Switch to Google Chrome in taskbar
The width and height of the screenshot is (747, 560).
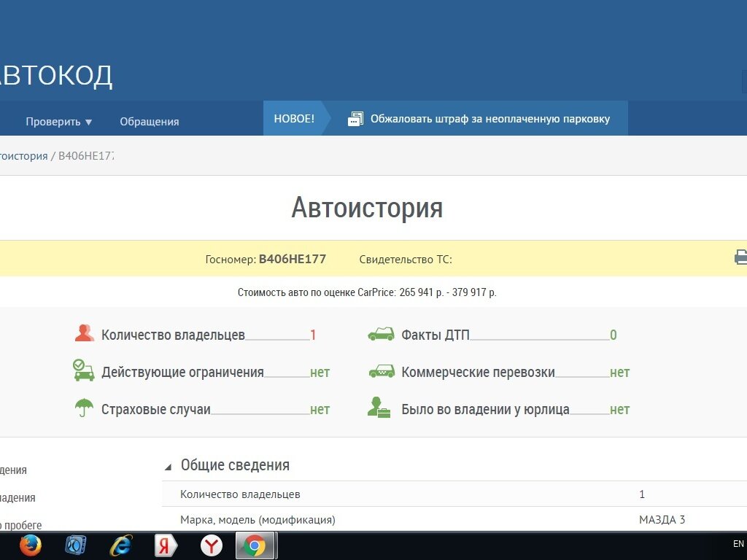(x=255, y=545)
